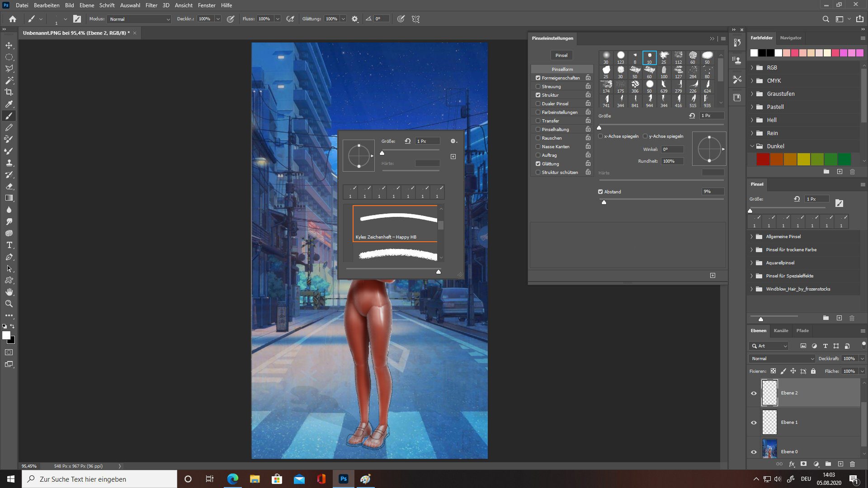Select the Gradient tool
868x488 pixels.
(9, 198)
